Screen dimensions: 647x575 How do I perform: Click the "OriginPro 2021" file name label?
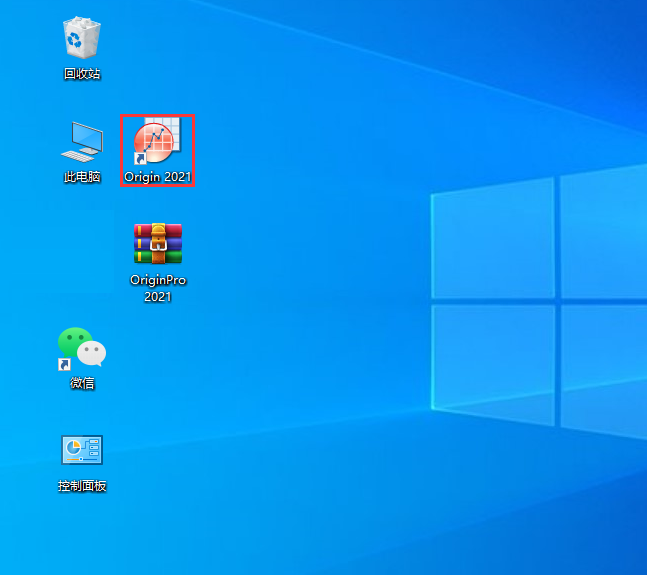pos(158,288)
